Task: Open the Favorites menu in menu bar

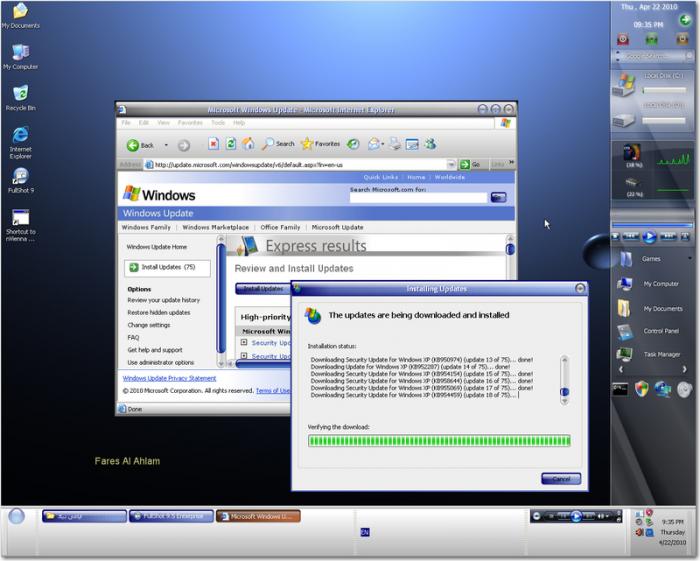Action: pyautogui.click(x=190, y=123)
